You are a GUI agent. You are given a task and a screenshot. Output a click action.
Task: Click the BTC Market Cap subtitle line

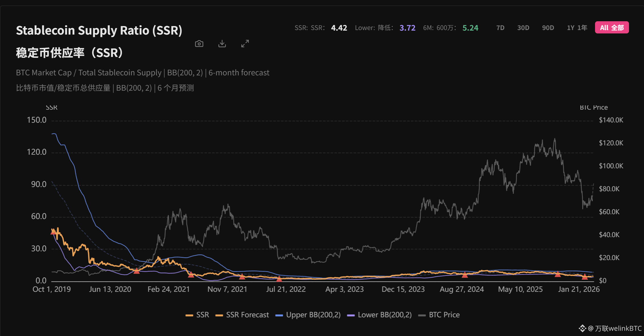point(143,73)
